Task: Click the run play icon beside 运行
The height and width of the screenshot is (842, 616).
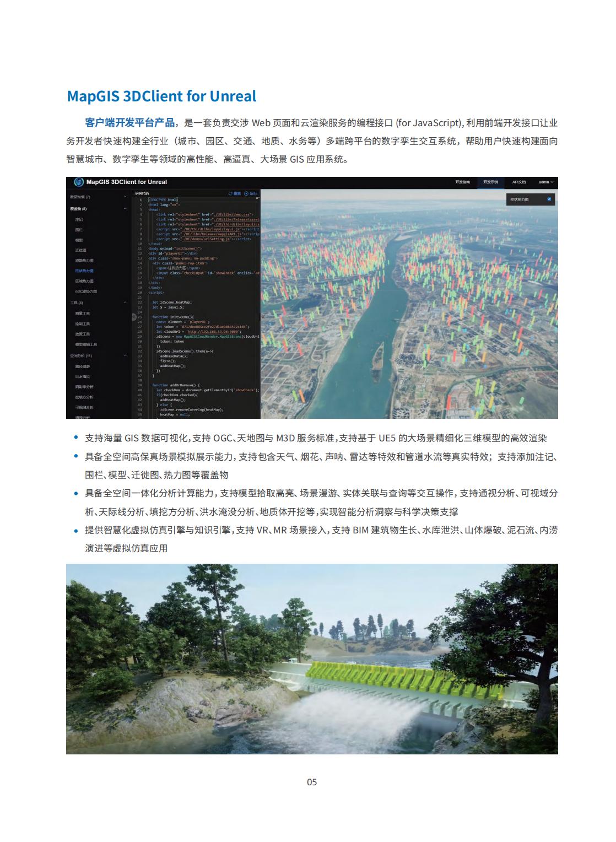Action: [x=246, y=194]
